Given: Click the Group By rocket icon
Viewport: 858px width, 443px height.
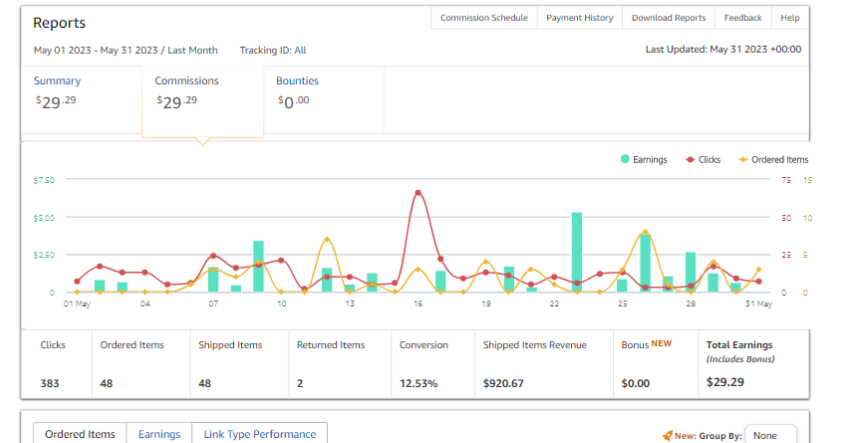Looking at the screenshot, I should pos(667,435).
